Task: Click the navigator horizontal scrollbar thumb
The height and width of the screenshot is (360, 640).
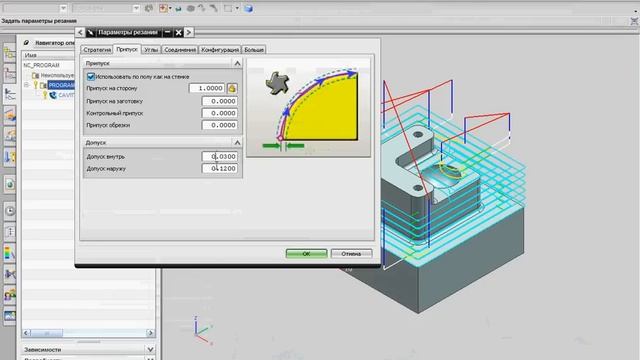Action: pos(47,333)
